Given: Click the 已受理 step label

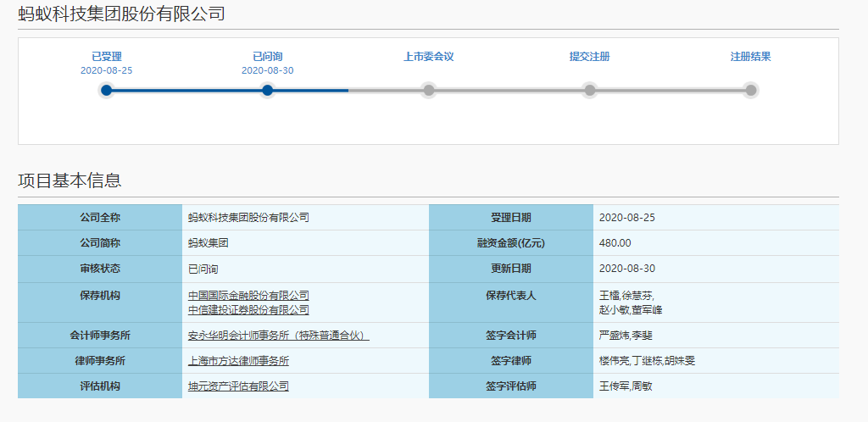Looking at the screenshot, I should [x=107, y=57].
